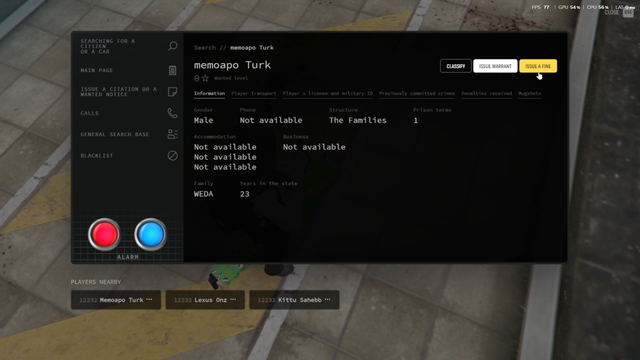Click the Business 'Not available' value
This screenshot has height=360, width=640.
click(314, 147)
